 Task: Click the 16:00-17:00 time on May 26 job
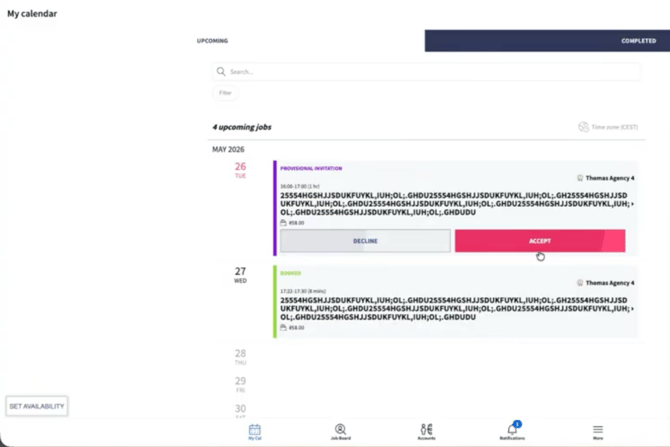300,186
